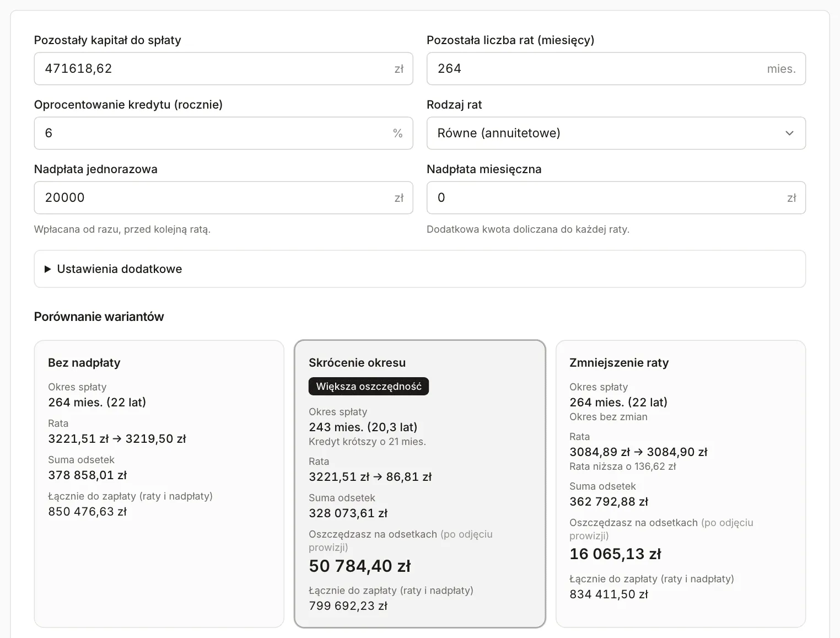840x638 pixels.
Task: Click the mies. suffix in the installments field
Action: coord(781,69)
